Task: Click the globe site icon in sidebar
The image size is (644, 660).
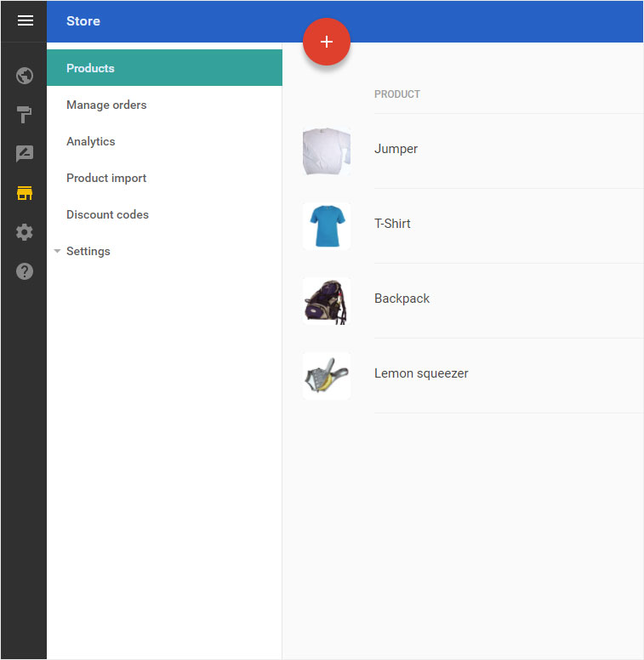Action: tap(25, 76)
